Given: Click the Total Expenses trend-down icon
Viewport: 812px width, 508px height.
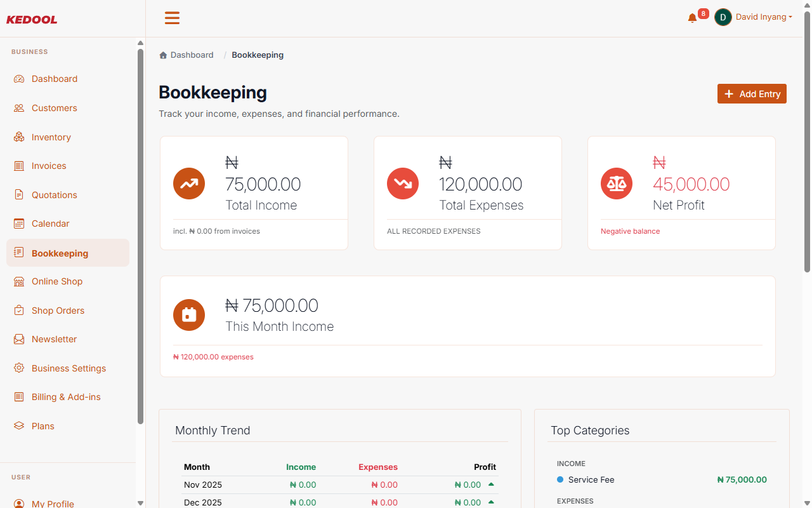Looking at the screenshot, I should 403,184.
